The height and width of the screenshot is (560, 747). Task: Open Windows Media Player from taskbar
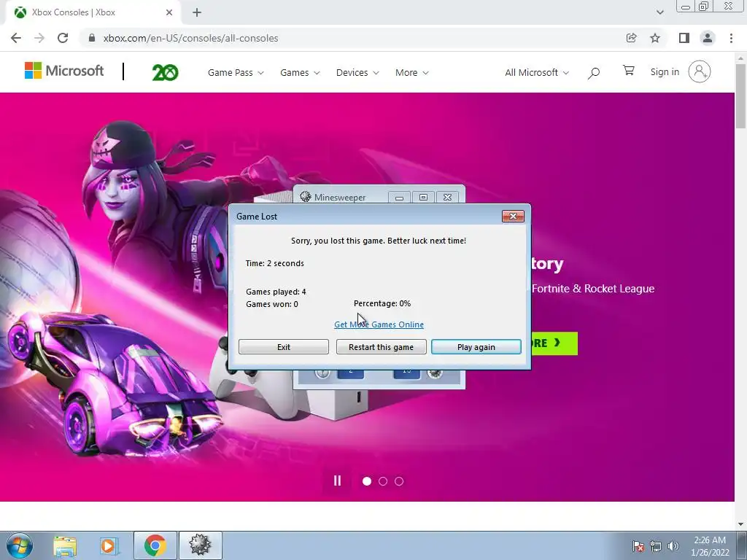(x=109, y=545)
